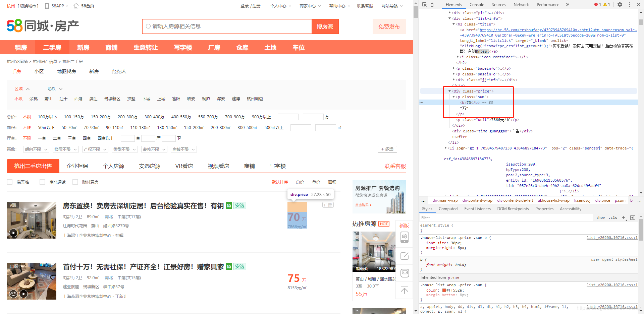Click the 58APP phone icon in header
Viewport: 644px width, 314px height.
point(47,6)
